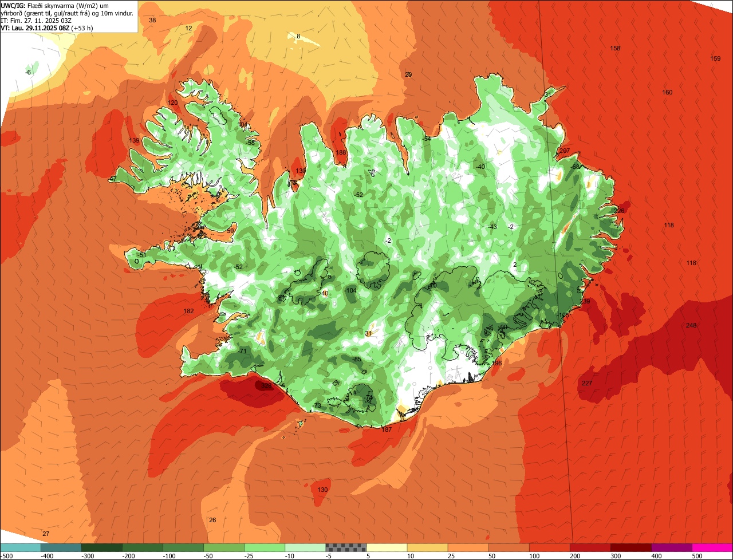The image size is (733, 560).
Task: Click the map value 248 in the dark red area
Action: (x=691, y=325)
